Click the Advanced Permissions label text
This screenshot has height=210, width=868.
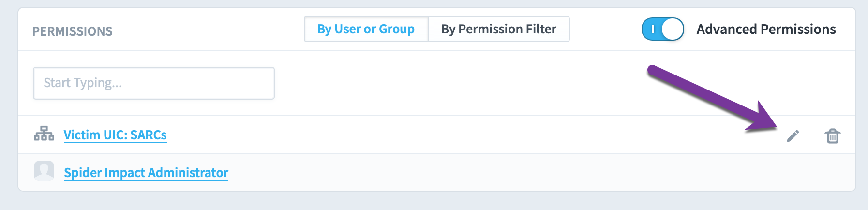point(766,29)
